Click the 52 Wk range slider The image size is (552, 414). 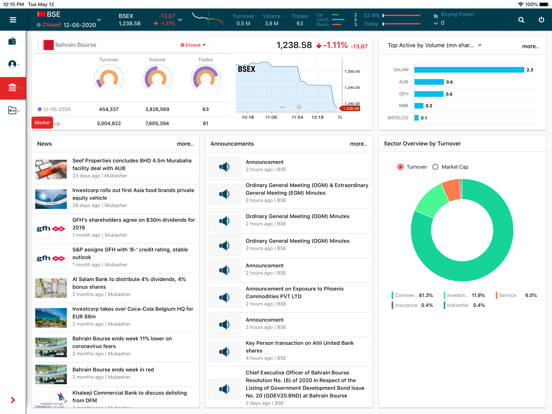point(402,15)
